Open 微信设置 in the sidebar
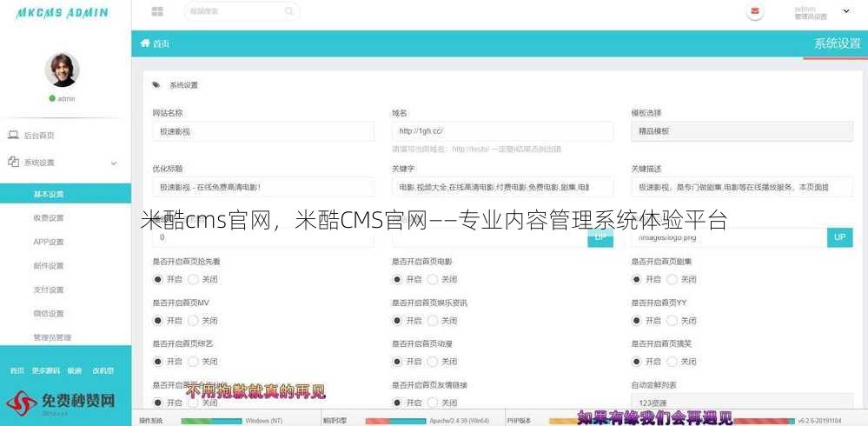 coord(49,313)
